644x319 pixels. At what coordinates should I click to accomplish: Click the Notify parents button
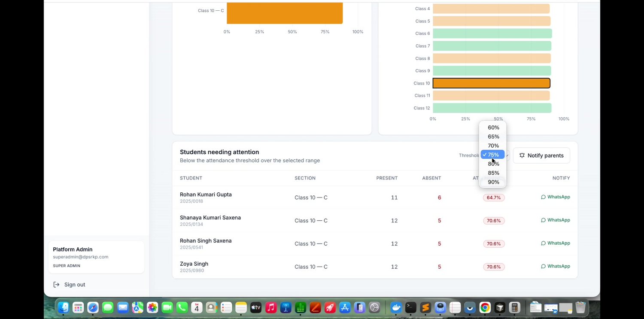pos(541,155)
